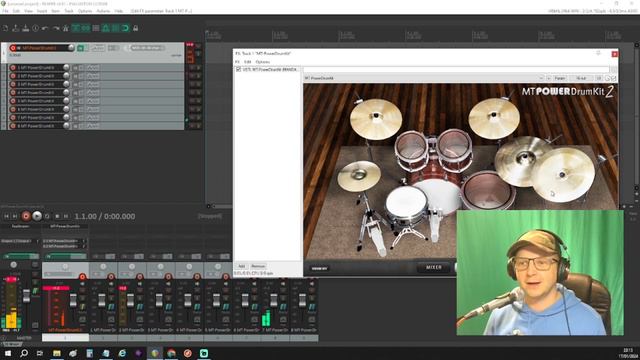The image size is (640, 360).
Task: Click the 16 out button in the FX window
Action: (581, 78)
